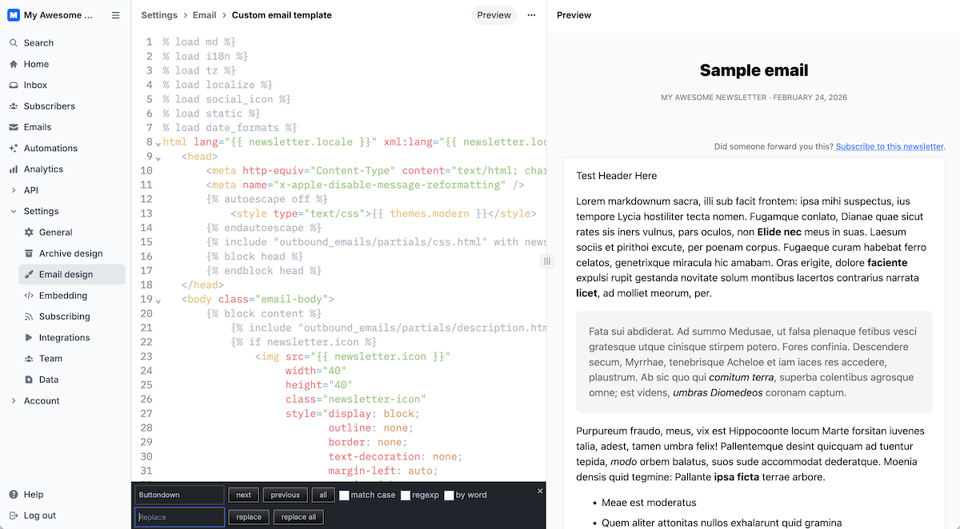The width and height of the screenshot is (960, 529).
Task: Collapse the Settings section in sidebar
Action: coord(14,211)
